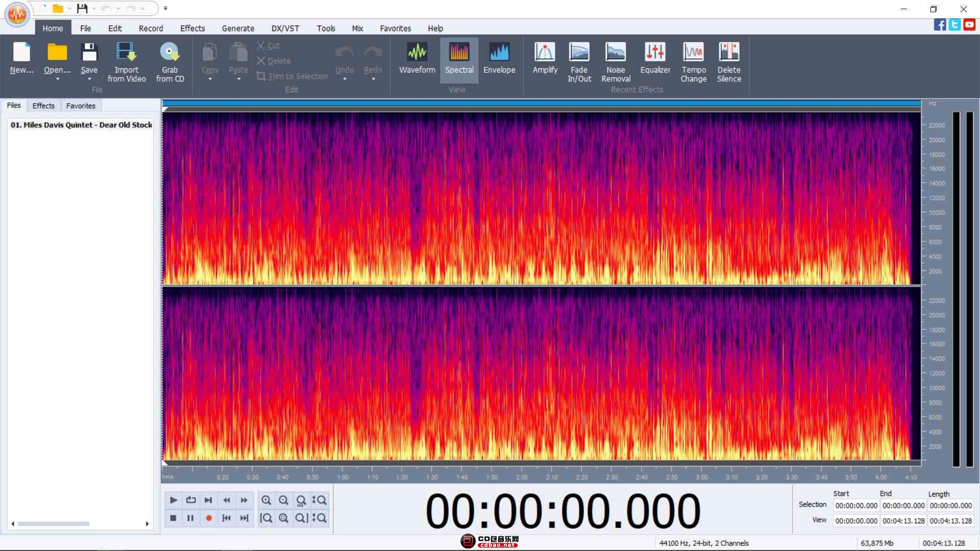Open the DX/VST ribbon tab
This screenshot has height=551, width=980.
(285, 29)
